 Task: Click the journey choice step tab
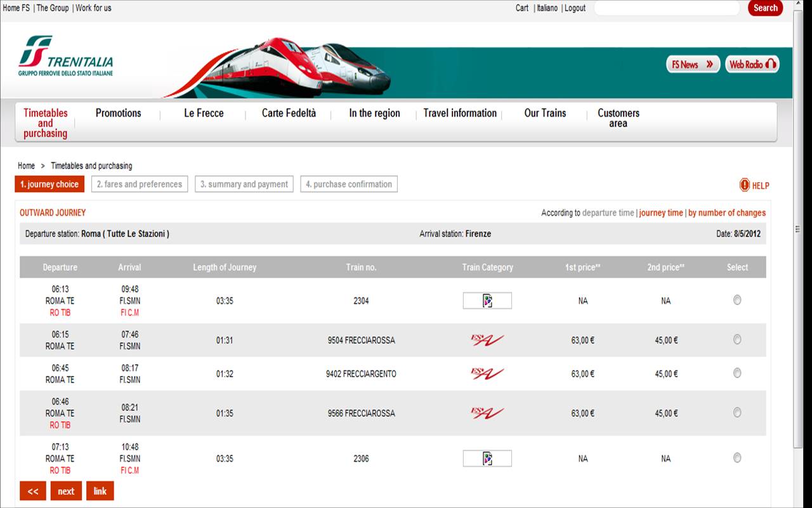pos(49,184)
